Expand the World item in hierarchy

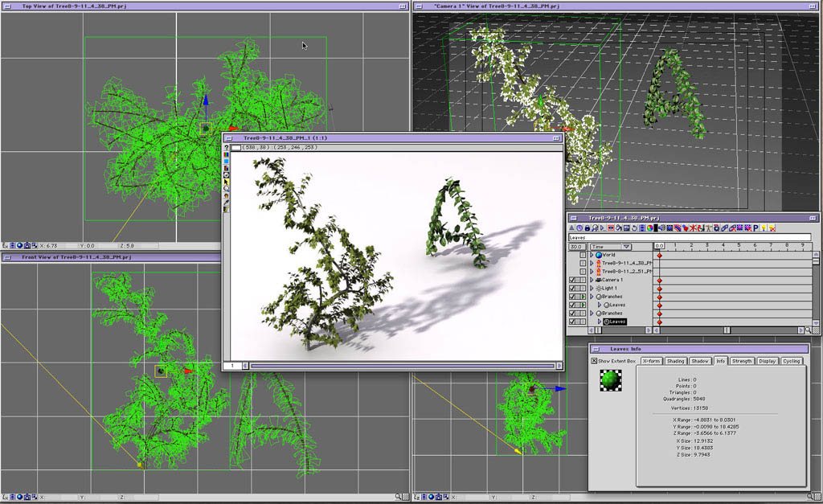pyautogui.click(x=592, y=255)
